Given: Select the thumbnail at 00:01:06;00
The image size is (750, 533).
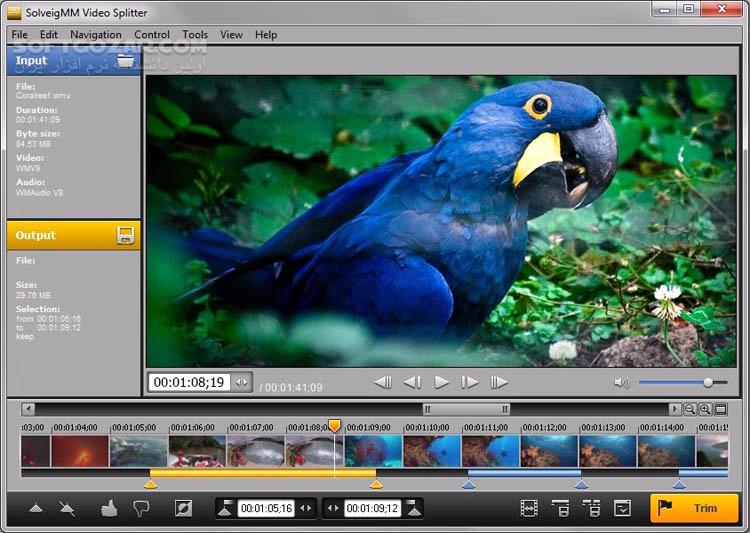Looking at the screenshot, I should [x=197, y=451].
